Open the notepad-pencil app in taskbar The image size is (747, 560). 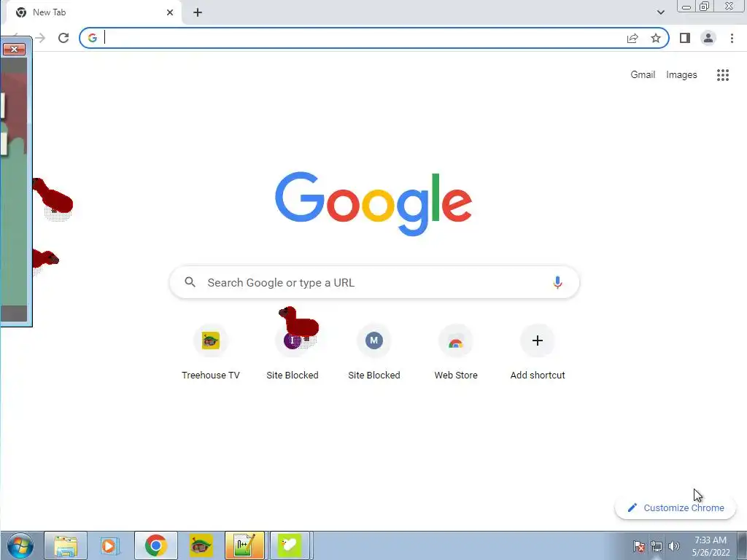(245, 545)
